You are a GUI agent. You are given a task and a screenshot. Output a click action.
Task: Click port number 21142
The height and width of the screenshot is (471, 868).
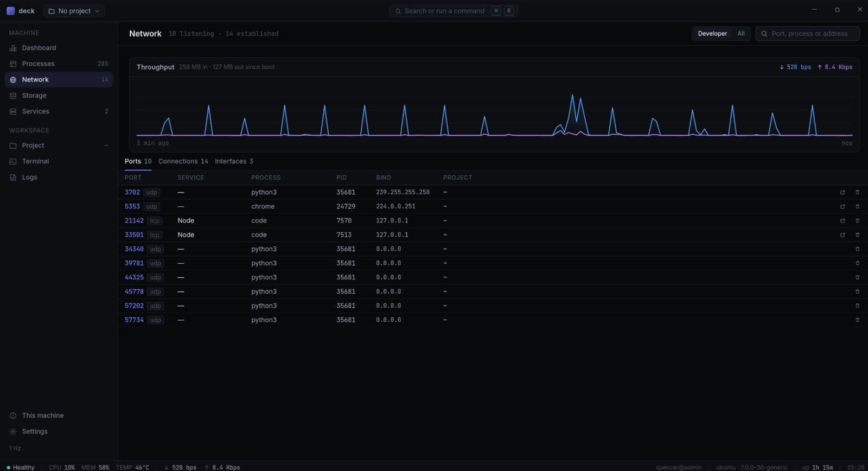(134, 220)
